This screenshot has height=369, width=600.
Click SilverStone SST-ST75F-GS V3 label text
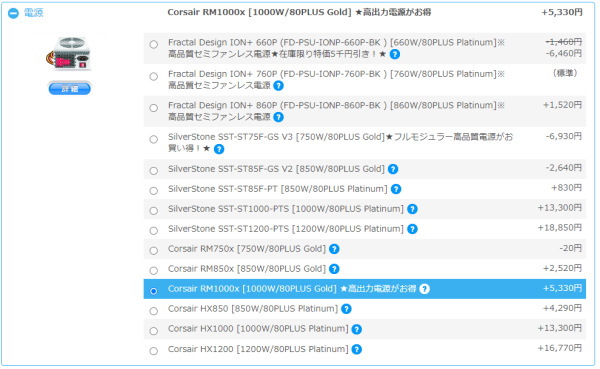340,142
